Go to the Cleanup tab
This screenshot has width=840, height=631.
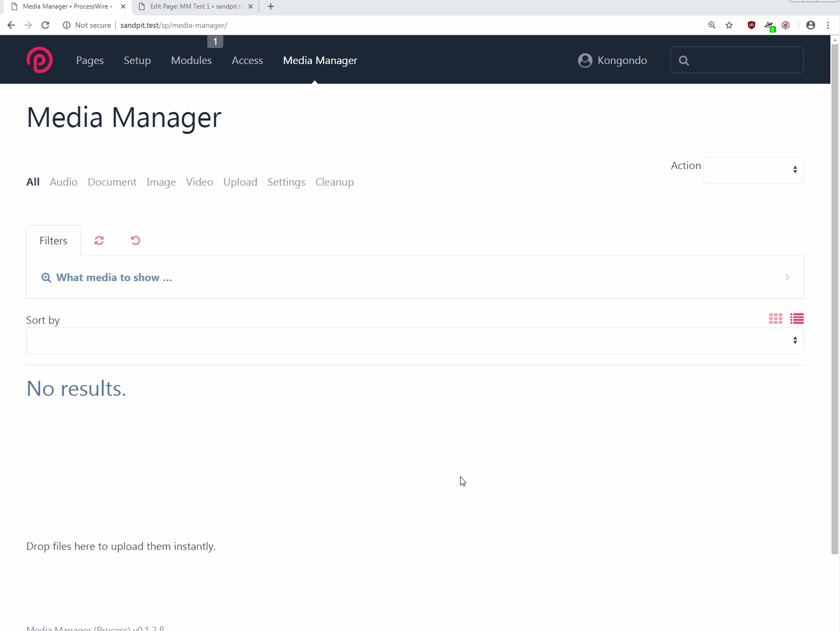click(x=335, y=182)
